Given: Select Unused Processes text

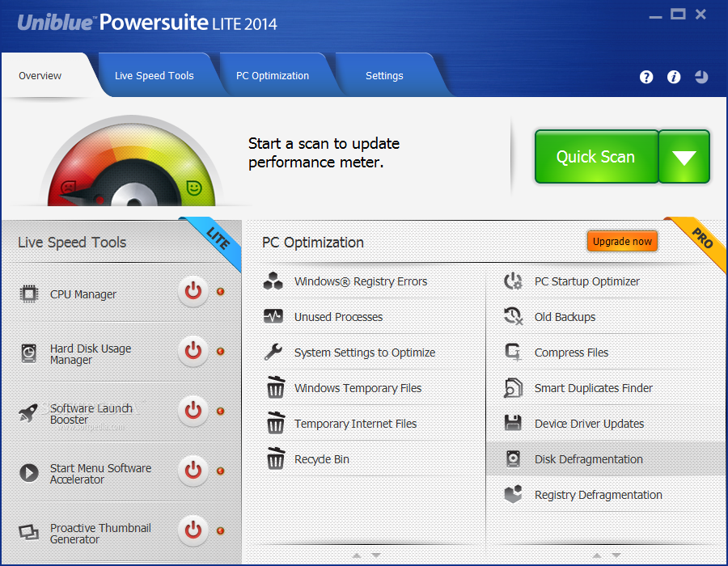Looking at the screenshot, I should coord(338,317).
